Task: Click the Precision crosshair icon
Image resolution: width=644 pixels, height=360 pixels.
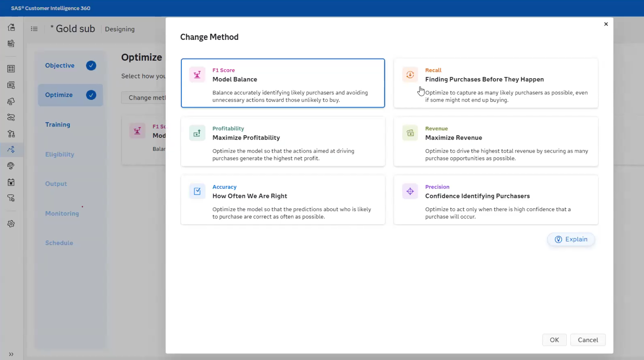Action: tap(410, 191)
